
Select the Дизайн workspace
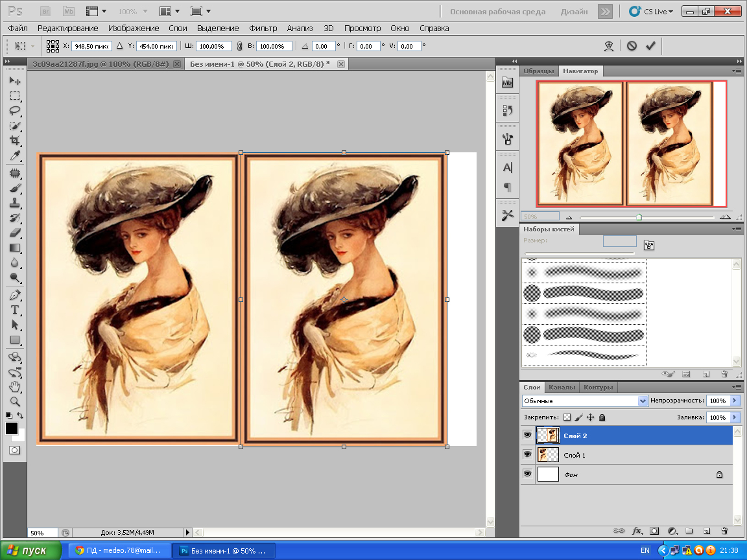point(574,12)
